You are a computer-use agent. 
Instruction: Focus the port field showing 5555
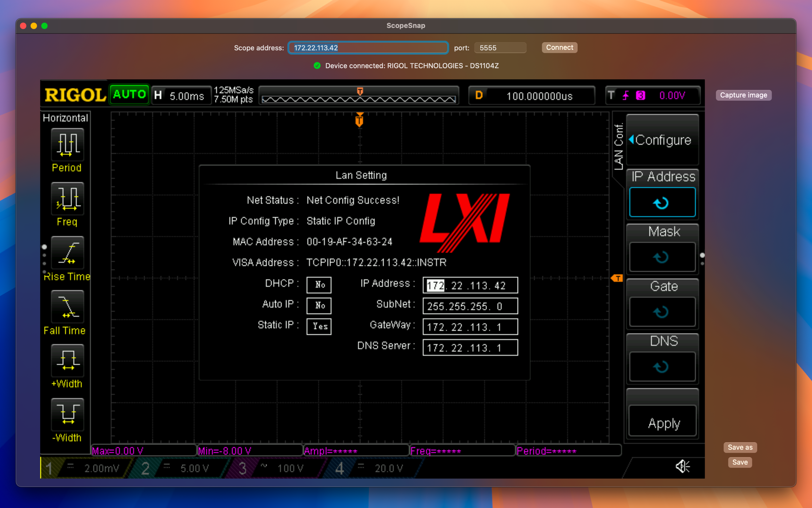500,48
